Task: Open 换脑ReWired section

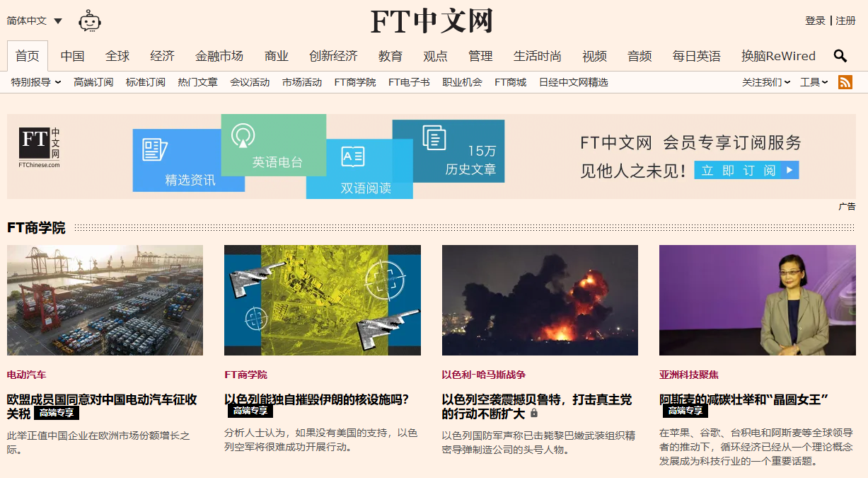Action: tap(778, 56)
